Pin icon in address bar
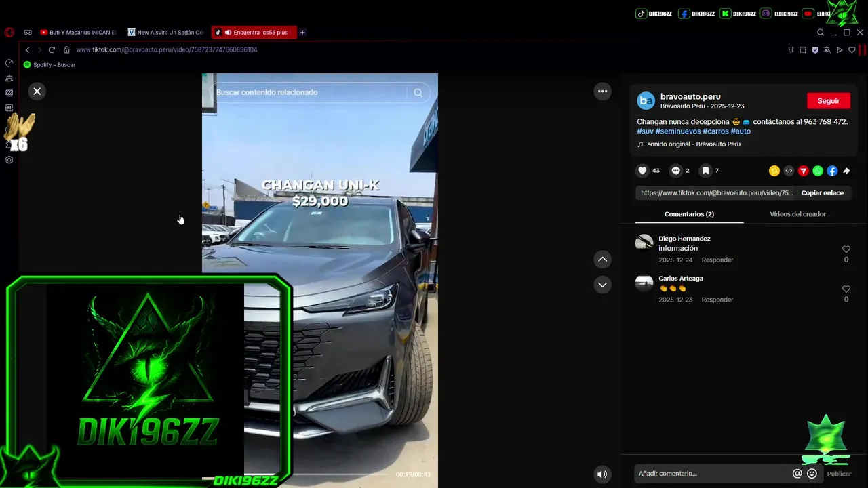This screenshot has width=868, height=488. click(791, 49)
